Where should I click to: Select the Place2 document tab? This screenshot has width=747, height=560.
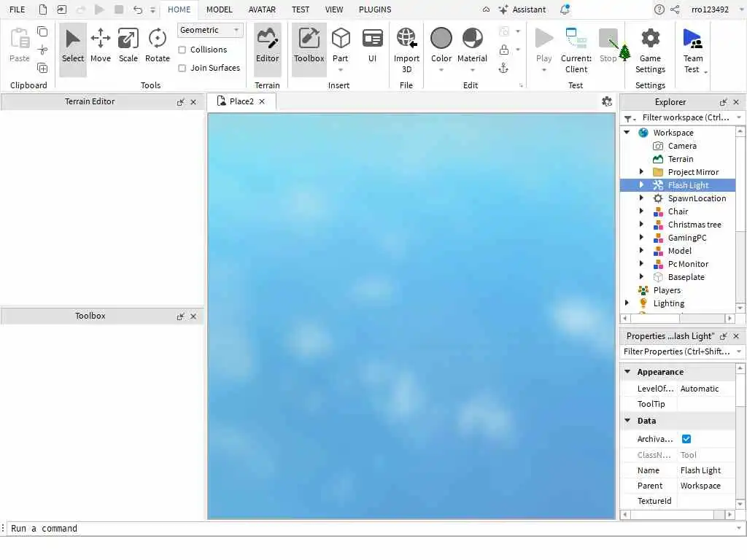(x=241, y=101)
